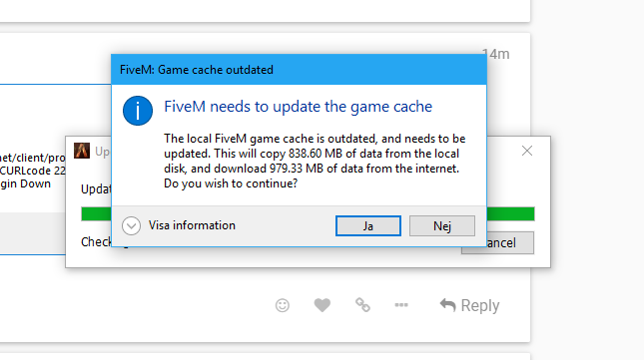Screen dimensions: 644x360
Task: Click the cache size description paragraph
Action: [x=315, y=162]
